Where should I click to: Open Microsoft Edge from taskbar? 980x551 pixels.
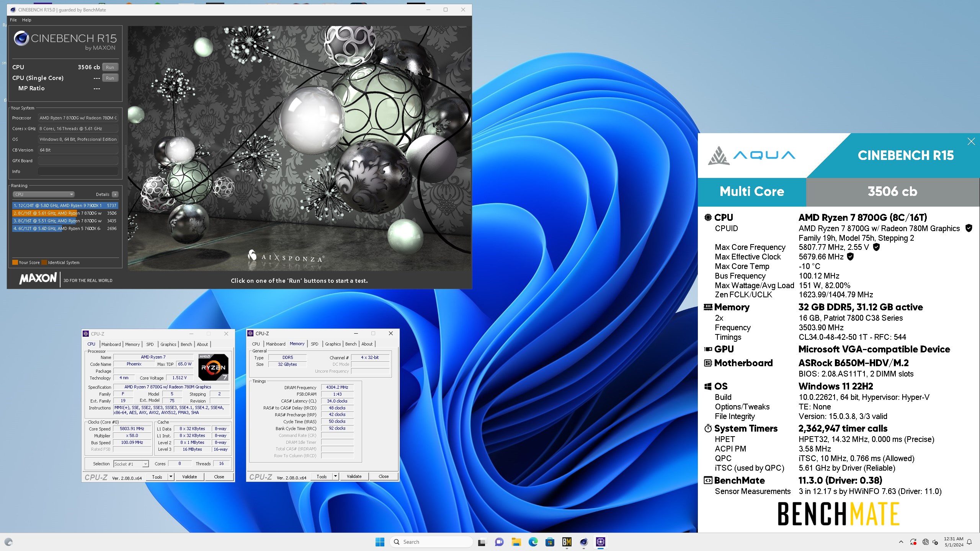coord(533,542)
